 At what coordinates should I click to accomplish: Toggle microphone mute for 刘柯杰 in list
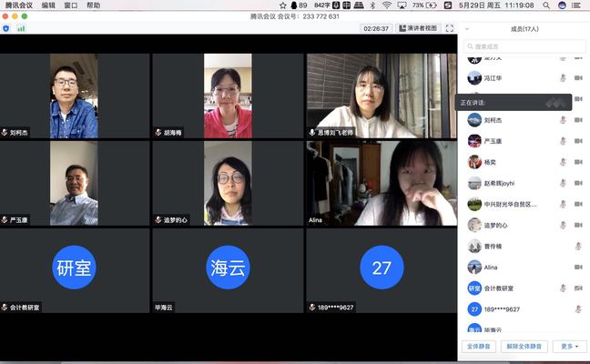tap(564, 120)
